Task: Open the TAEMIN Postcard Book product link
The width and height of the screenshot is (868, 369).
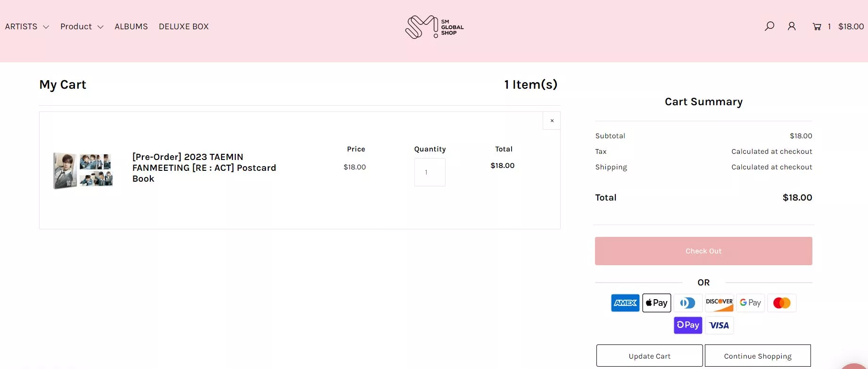Action: (204, 168)
